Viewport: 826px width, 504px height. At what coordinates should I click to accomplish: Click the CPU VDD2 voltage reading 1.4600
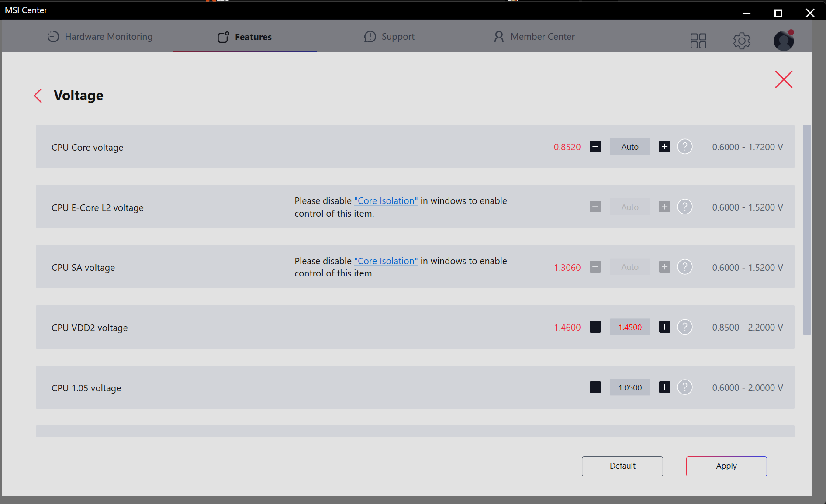pos(567,328)
